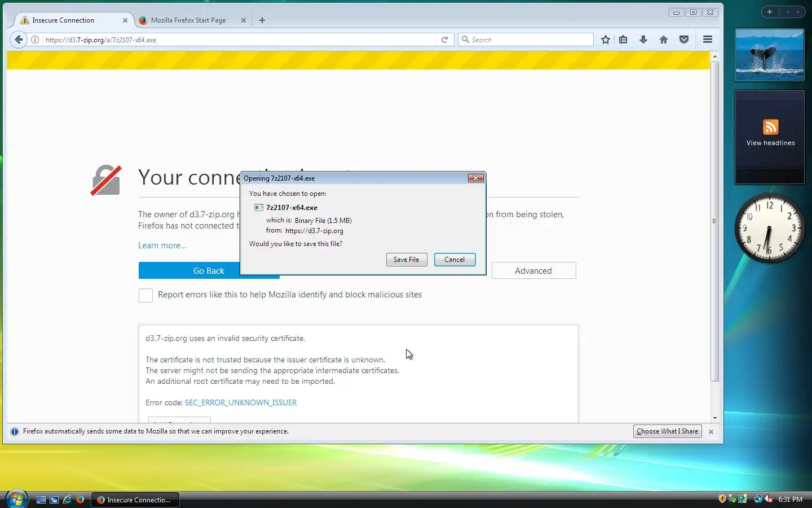Click Switch between windows quick launch icon
Viewport: 812px width, 508px height.
pos(54,500)
